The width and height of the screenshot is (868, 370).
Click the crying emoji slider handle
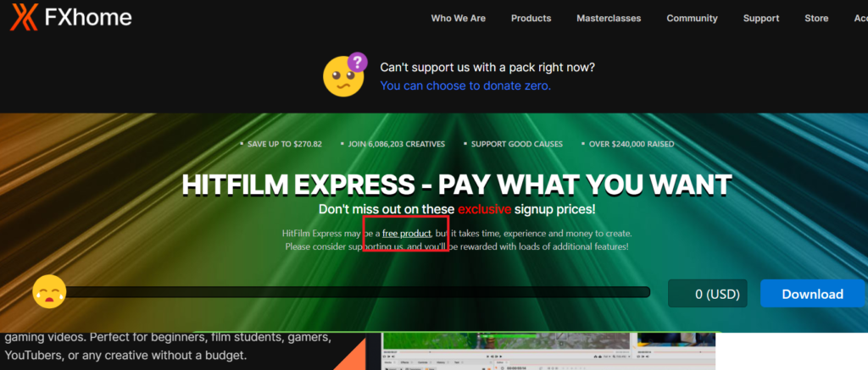click(49, 291)
